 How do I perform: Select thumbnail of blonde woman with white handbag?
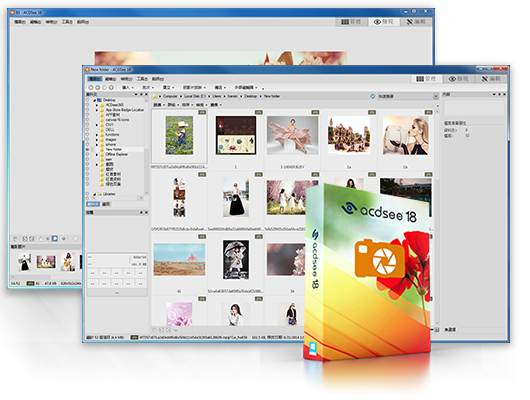405,136
